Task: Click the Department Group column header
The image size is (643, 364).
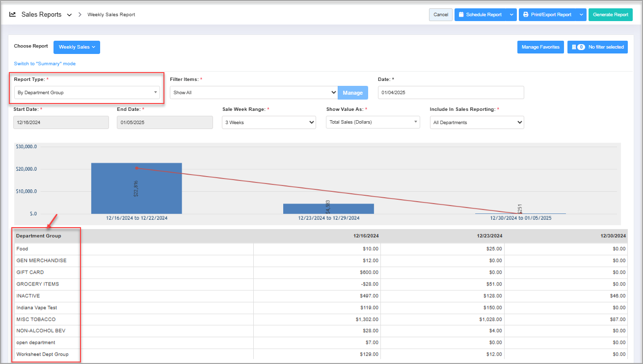Action: pyautogui.click(x=39, y=236)
